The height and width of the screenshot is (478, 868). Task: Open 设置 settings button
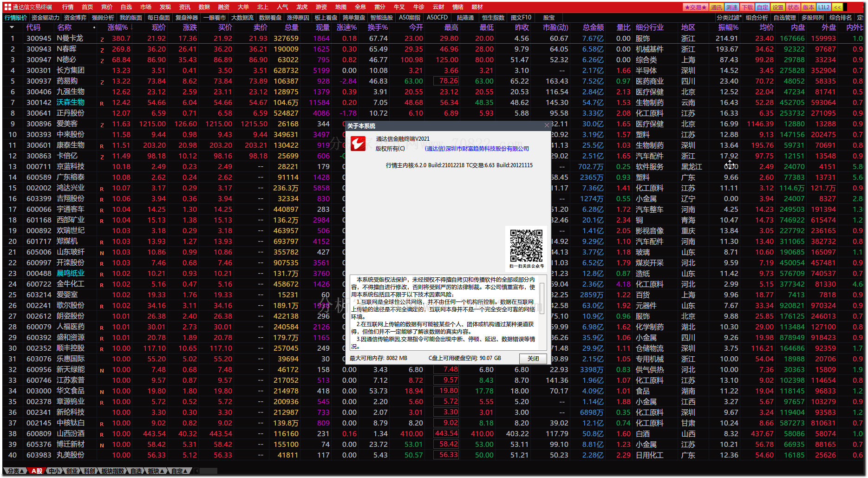coord(778,7)
